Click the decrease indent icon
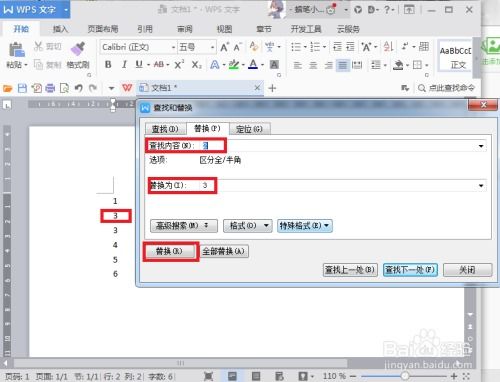This screenshot has height=382, width=500. click(337, 47)
